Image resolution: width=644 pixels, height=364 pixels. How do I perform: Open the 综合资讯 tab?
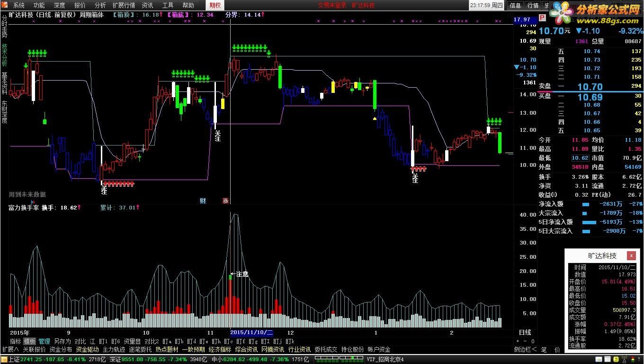coord(246,350)
